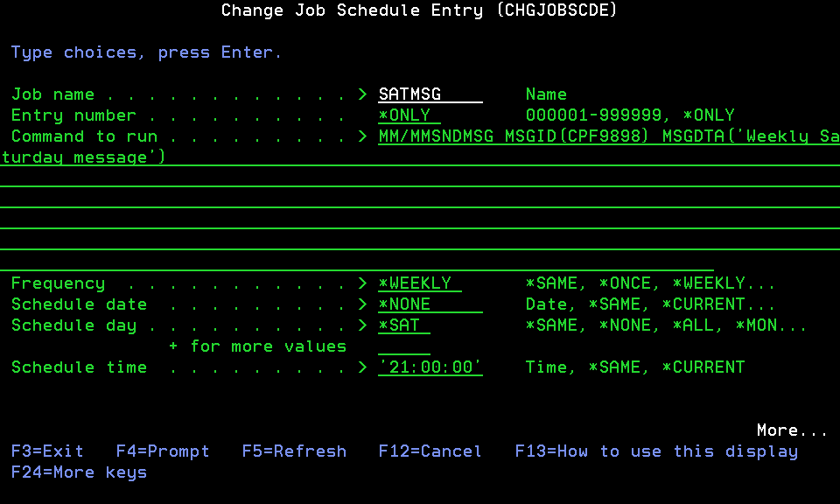This screenshot has width=840, height=504.
Task: Select the Schedule date *NONE field
Action: (430, 304)
